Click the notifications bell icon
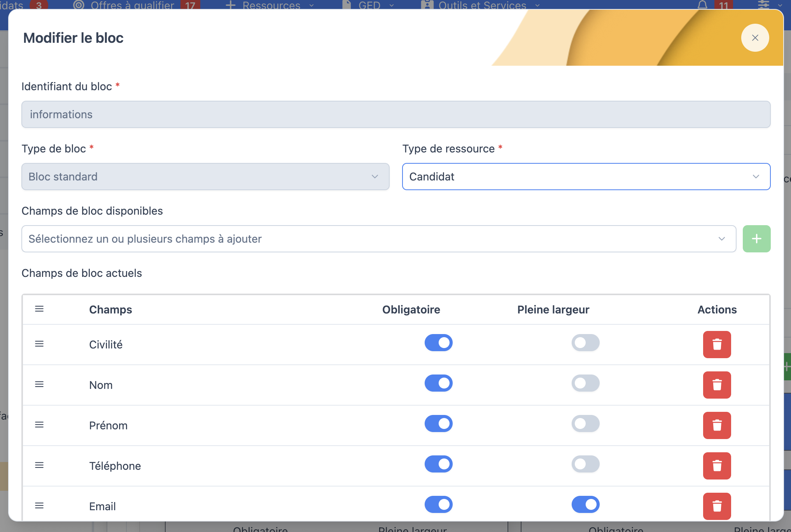This screenshot has height=532, width=791. (702, 5)
